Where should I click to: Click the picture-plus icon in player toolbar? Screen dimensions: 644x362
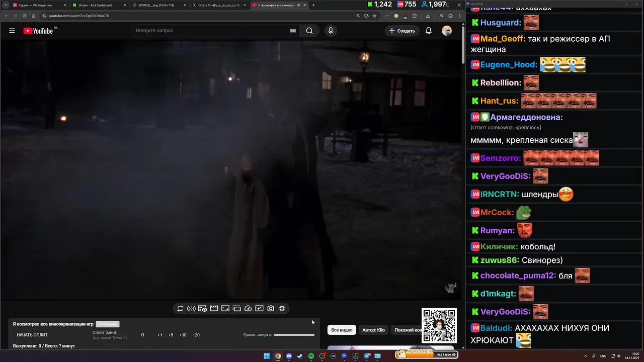[x=259, y=309]
